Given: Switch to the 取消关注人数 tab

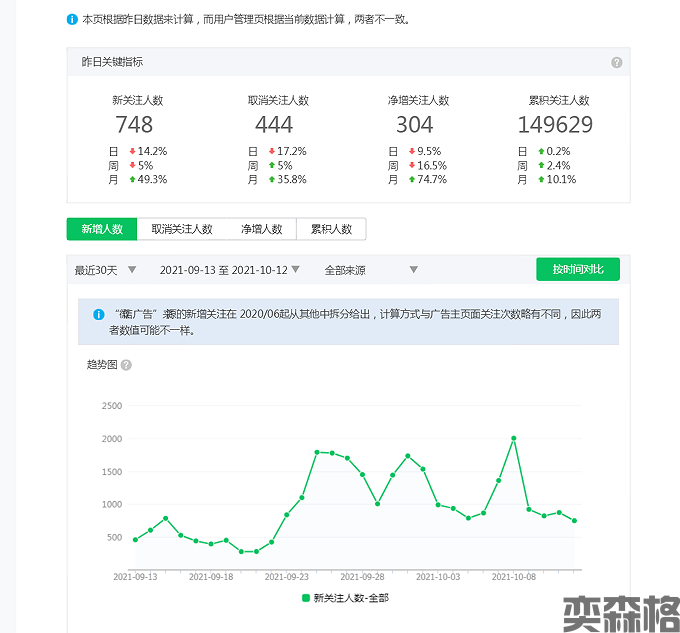Looking at the screenshot, I should coord(182,229).
